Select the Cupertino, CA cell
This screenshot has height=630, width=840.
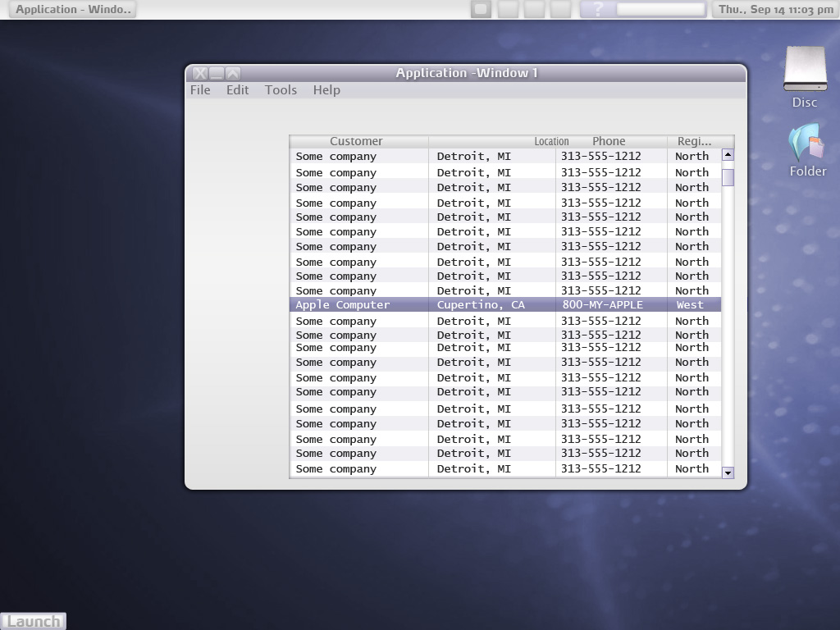[x=492, y=305]
